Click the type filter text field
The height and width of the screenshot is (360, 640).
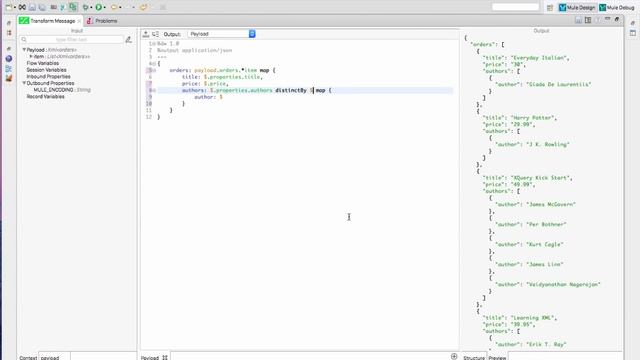click(72, 40)
